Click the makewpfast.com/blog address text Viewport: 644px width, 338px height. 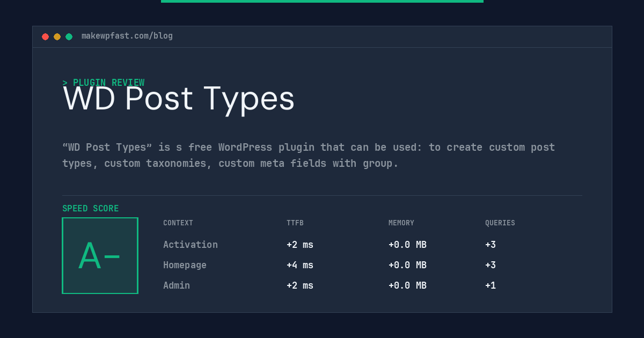(x=127, y=36)
